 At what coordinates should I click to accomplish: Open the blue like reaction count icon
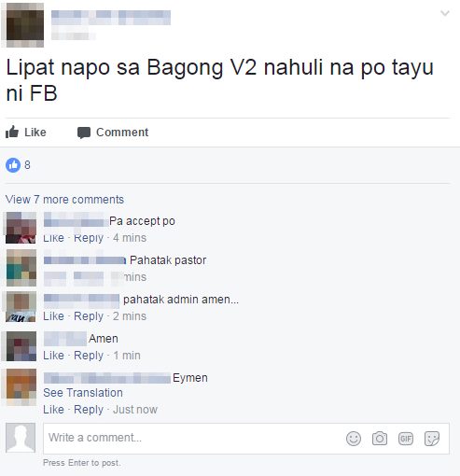(13, 165)
